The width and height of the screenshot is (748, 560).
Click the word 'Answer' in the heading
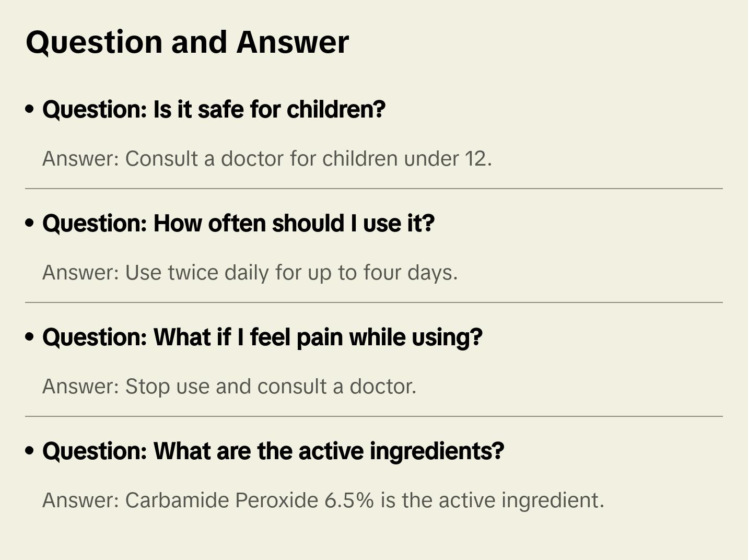(x=292, y=42)
